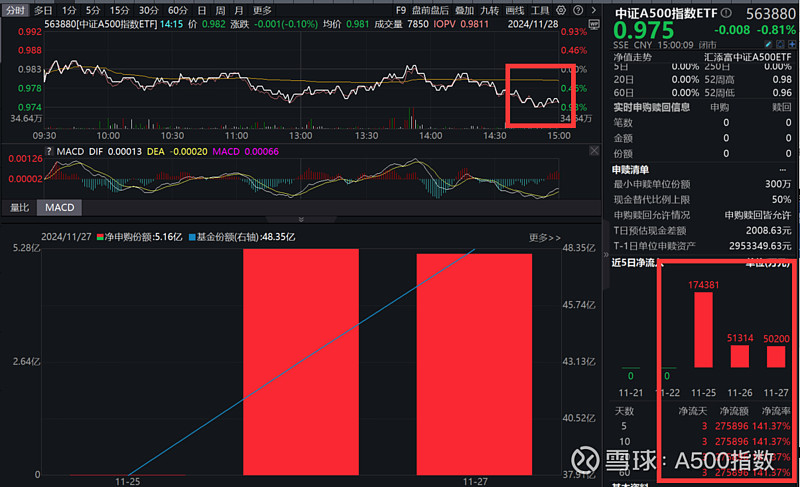Viewport: 800px width, 487px height.
Task: Open the 工具 tools menu
Action: pos(540,10)
